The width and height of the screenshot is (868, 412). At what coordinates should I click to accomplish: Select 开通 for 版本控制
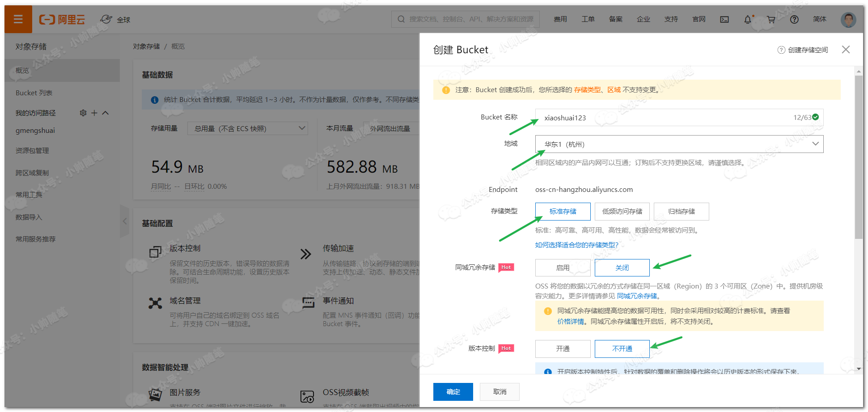[x=563, y=349]
